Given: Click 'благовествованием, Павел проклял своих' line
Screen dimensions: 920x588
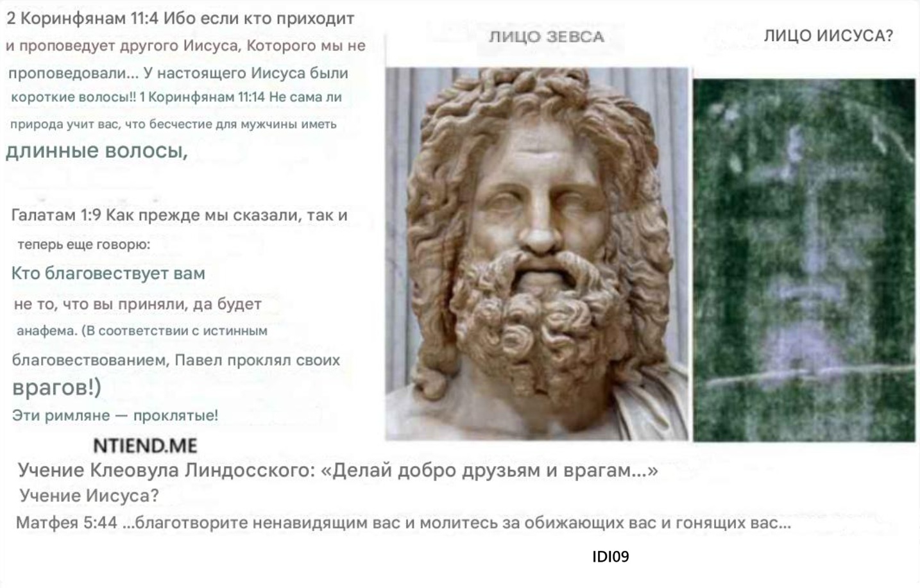Looking at the screenshot, I should pyautogui.click(x=176, y=360).
